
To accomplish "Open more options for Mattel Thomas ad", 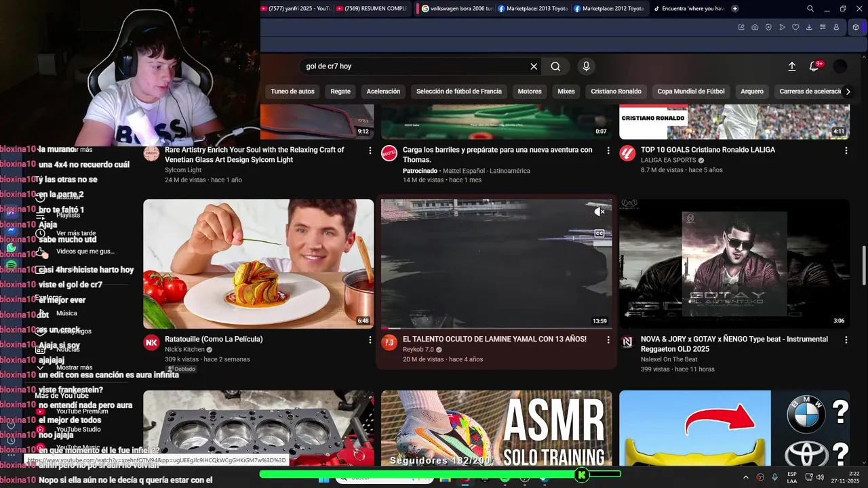I will (608, 150).
